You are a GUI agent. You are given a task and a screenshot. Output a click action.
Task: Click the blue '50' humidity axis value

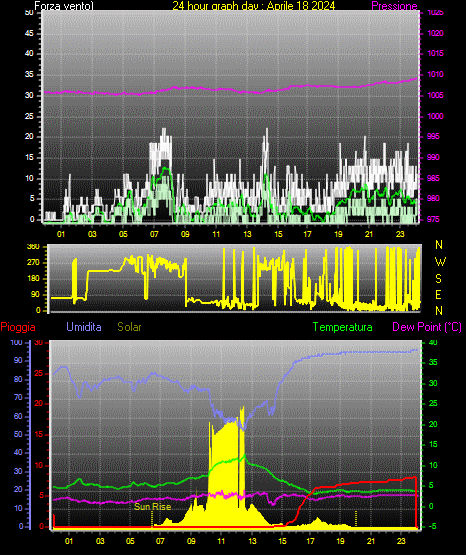[18, 434]
